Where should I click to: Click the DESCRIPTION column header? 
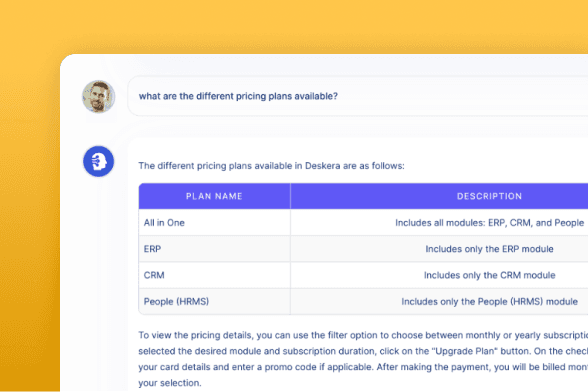439,196
